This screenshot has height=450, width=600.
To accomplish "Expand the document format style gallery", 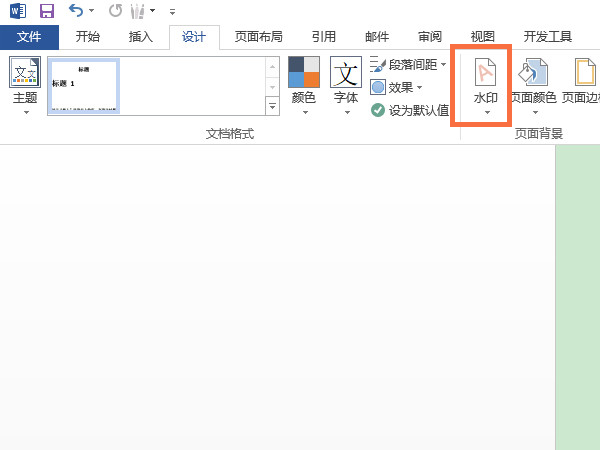I will point(273,105).
